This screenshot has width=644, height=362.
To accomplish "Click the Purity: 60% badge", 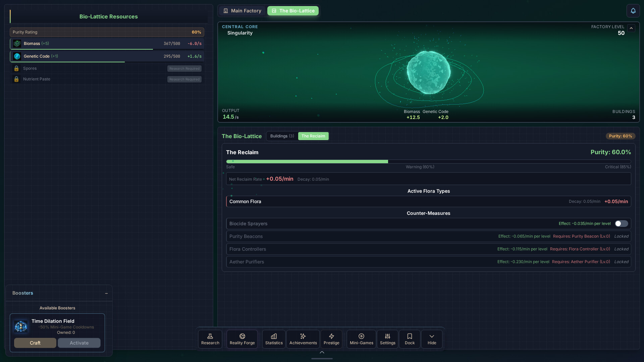I will click(620, 136).
